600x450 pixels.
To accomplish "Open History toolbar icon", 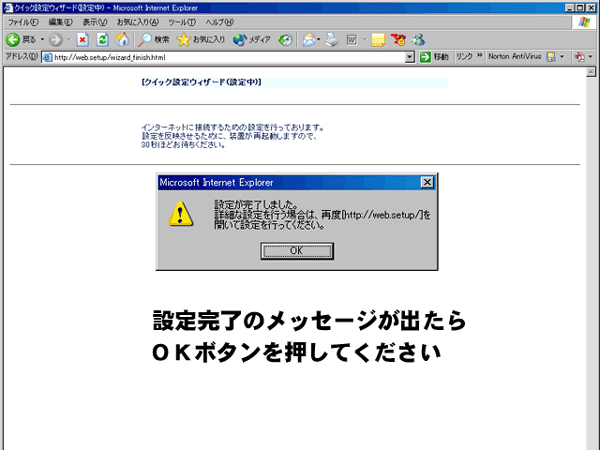I will (x=285, y=39).
